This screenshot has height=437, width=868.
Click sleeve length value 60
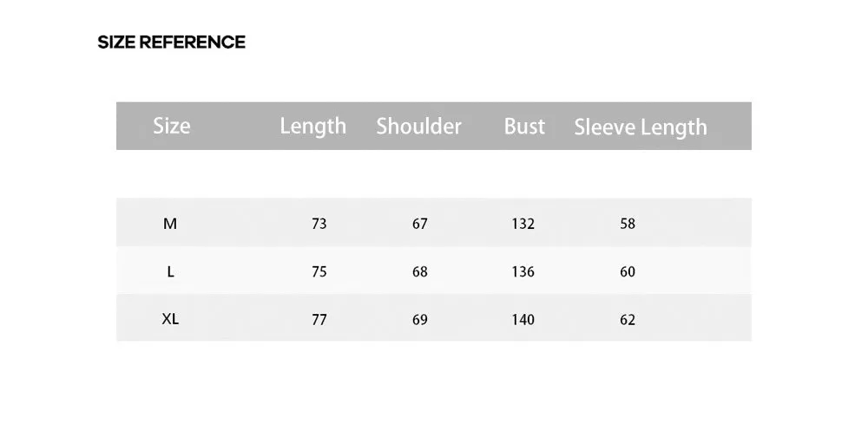[628, 271]
